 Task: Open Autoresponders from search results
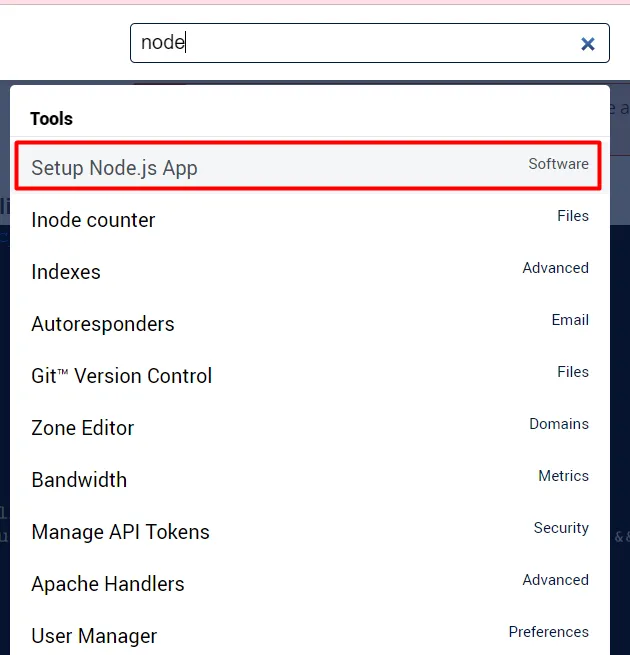tap(310, 324)
